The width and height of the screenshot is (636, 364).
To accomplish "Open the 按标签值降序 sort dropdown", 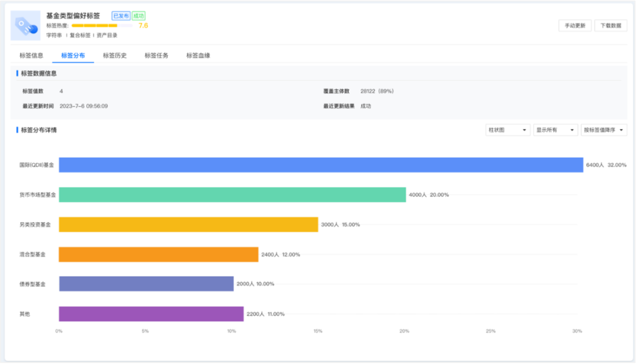I will click(604, 130).
